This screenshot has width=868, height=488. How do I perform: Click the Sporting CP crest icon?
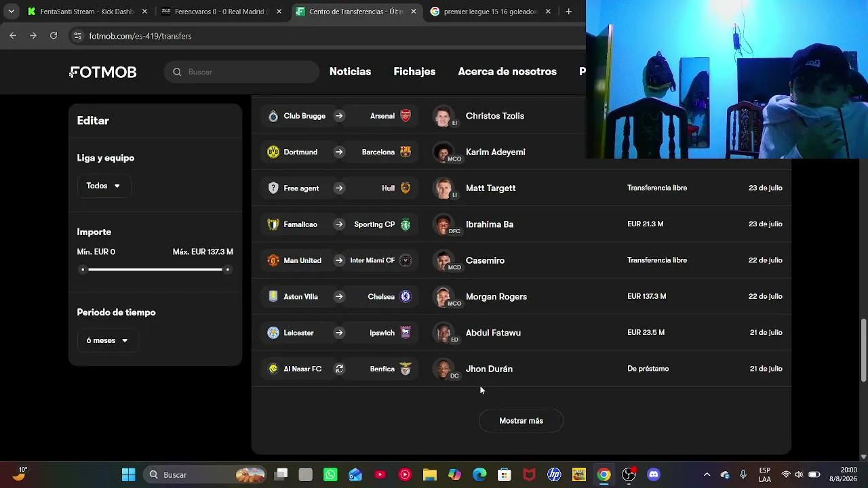(x=406, y=224)
